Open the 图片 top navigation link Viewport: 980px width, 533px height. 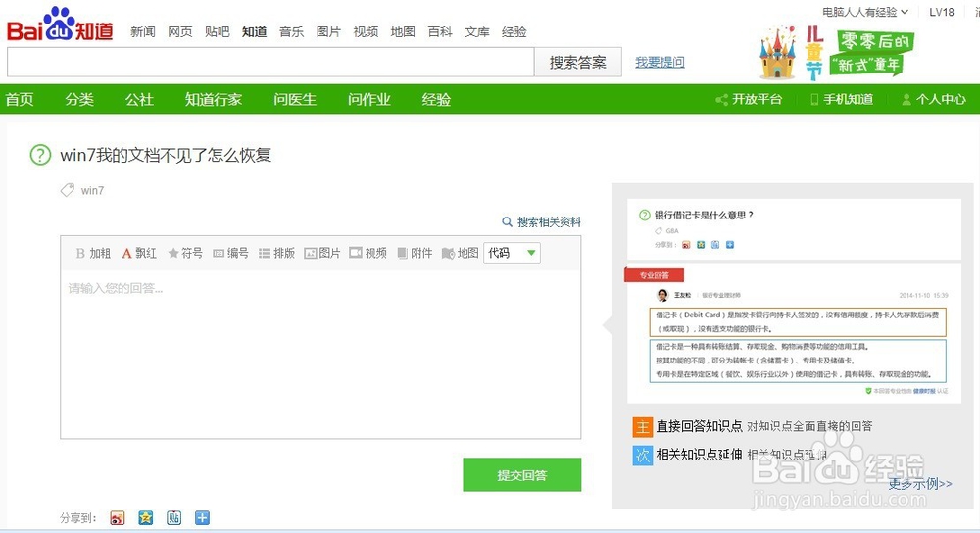328,32
